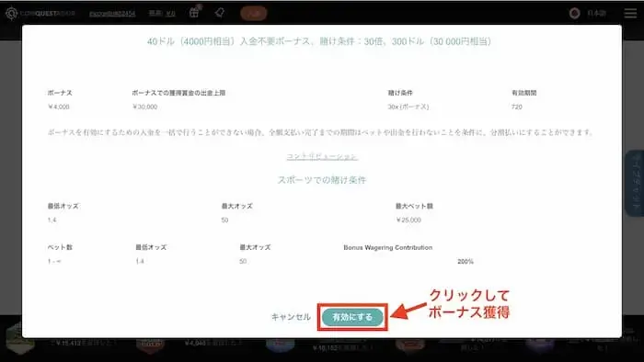Click the ¥4,000 bonus value
Image resolution: width=644 pixels, height=362 pixels.
(x=59, y=107)
